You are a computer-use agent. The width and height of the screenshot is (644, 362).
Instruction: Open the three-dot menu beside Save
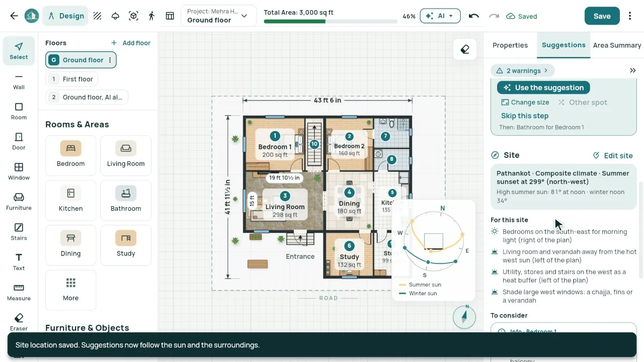(x=630, y=16)
